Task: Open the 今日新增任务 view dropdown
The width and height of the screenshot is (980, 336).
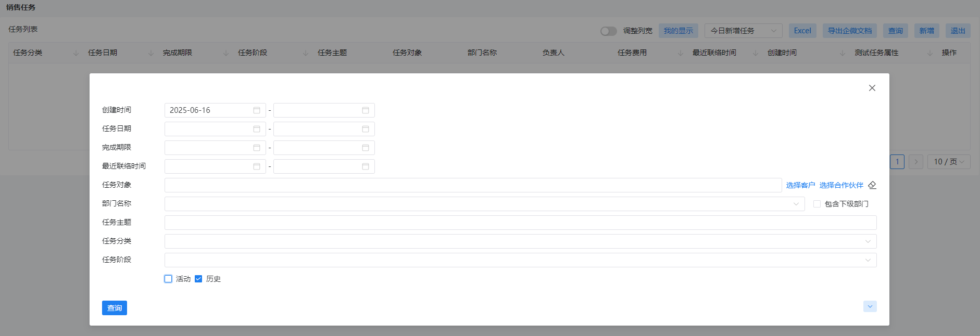Action: click(744, 31)
